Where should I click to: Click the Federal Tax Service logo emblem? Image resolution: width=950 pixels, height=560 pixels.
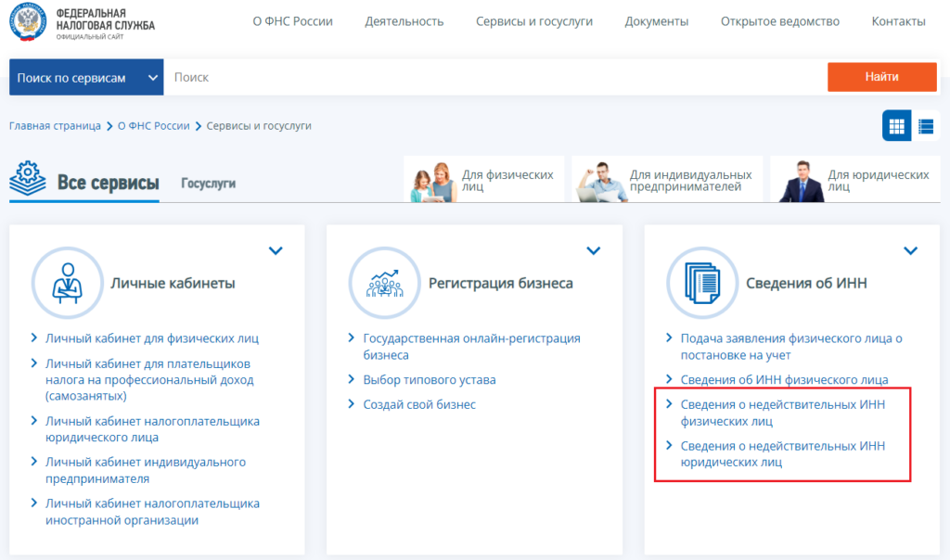(x=30, y=21)
